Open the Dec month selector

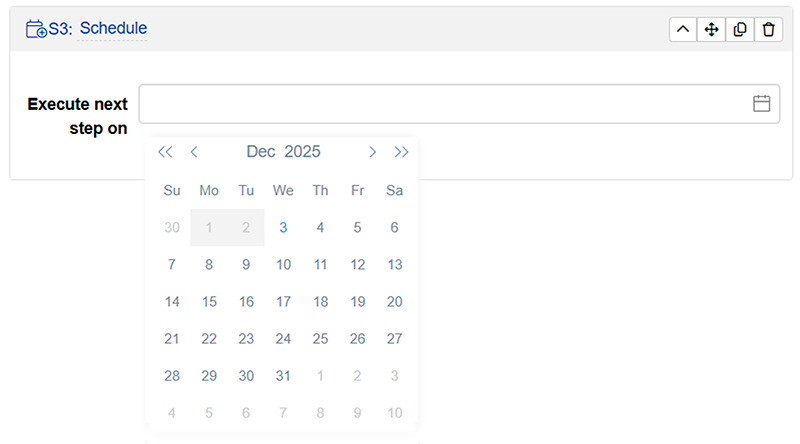[261, 152]
